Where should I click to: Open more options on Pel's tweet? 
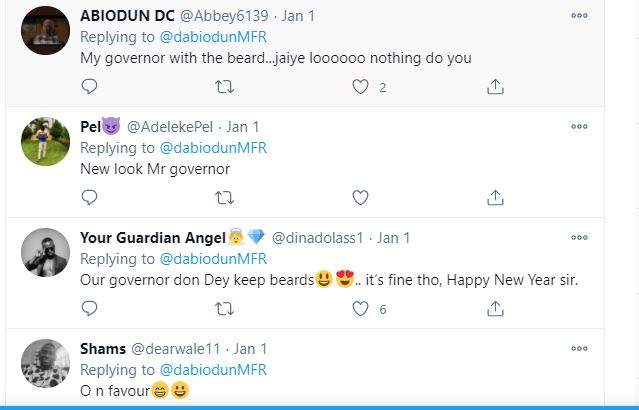[579, 127]
